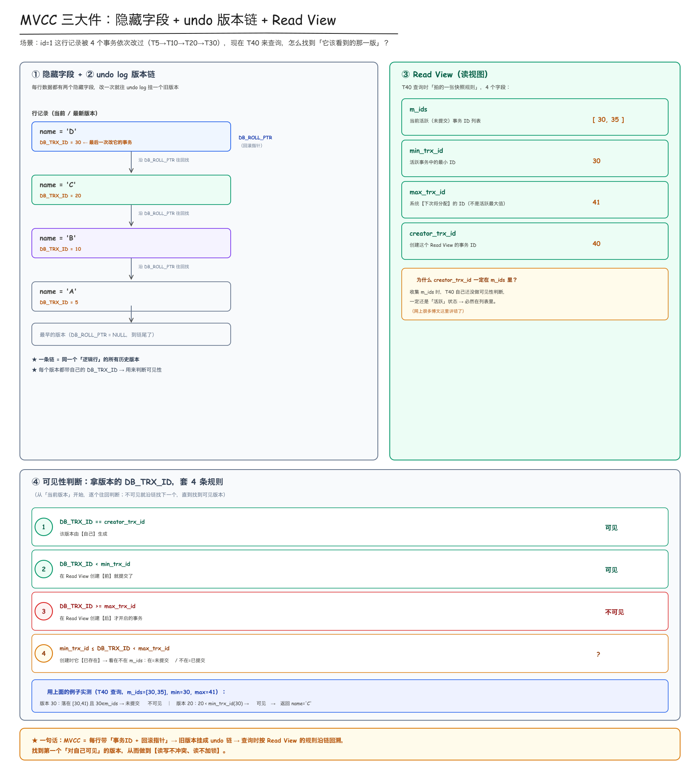Click the summary line starting ★ 一句话：MVCC

(187, 741)
